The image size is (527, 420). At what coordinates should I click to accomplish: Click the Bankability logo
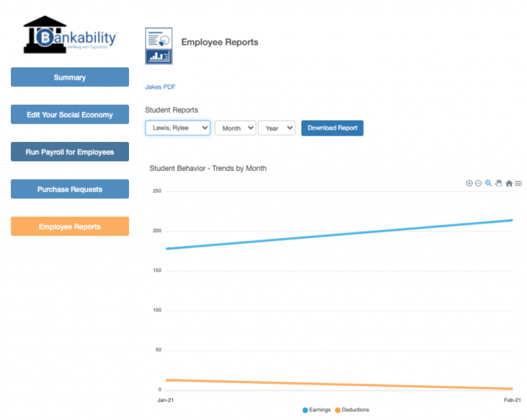[70, 36]
